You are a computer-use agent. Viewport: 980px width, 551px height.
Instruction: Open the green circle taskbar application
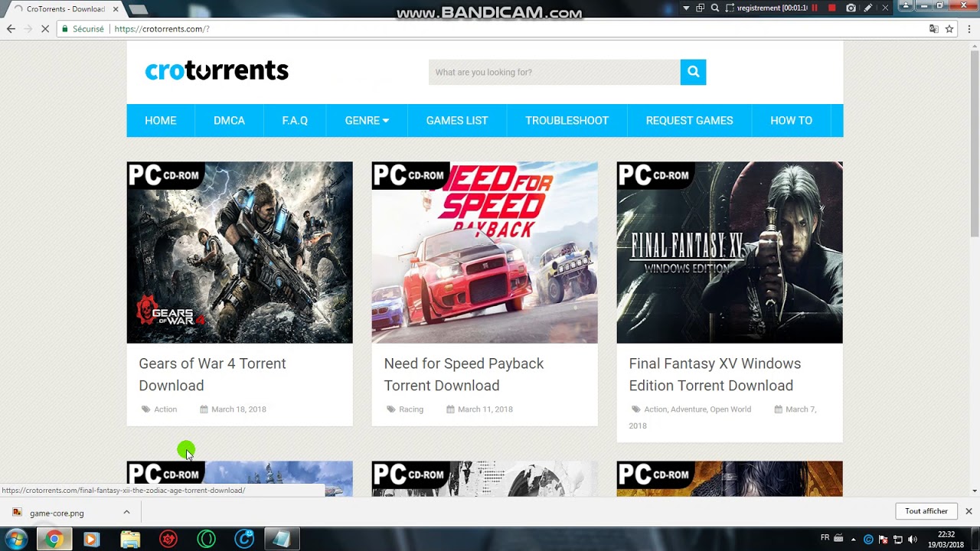[x=207, y=540]
